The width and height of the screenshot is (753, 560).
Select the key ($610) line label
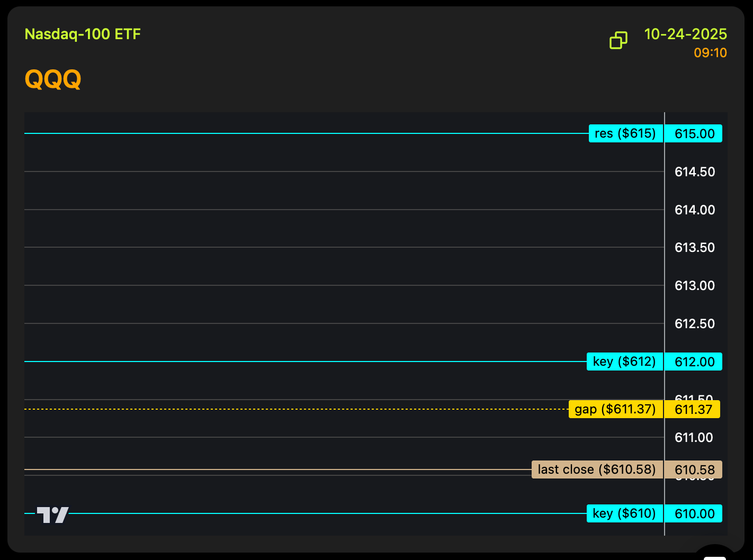(624, 513)
